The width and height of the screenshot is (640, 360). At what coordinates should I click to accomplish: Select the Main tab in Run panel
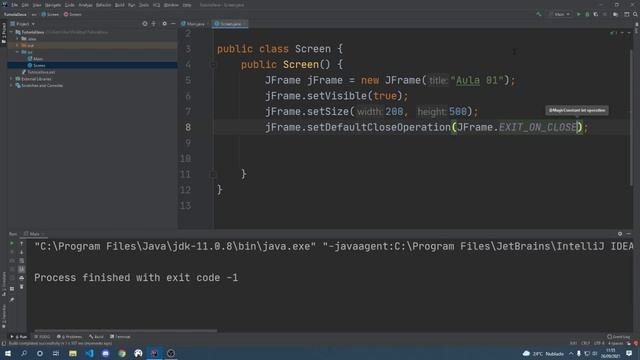(x=34, y=234)
